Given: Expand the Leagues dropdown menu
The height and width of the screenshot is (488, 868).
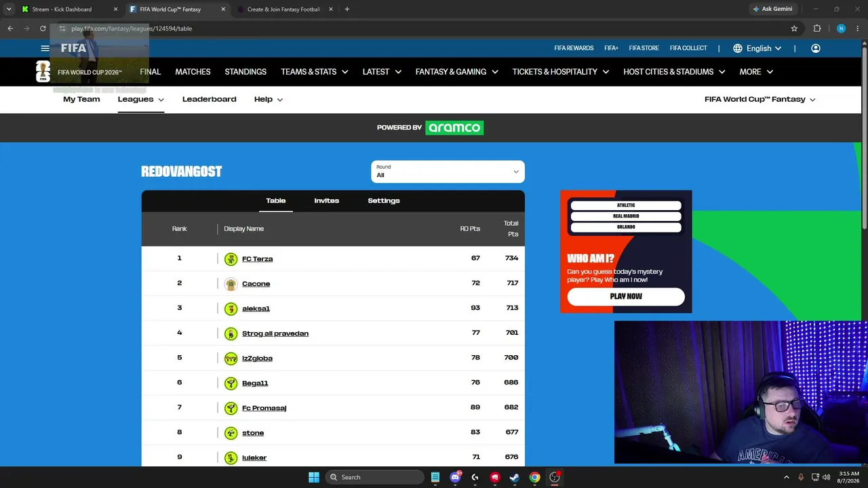Looking at the screenshot, I should (141, 100).
